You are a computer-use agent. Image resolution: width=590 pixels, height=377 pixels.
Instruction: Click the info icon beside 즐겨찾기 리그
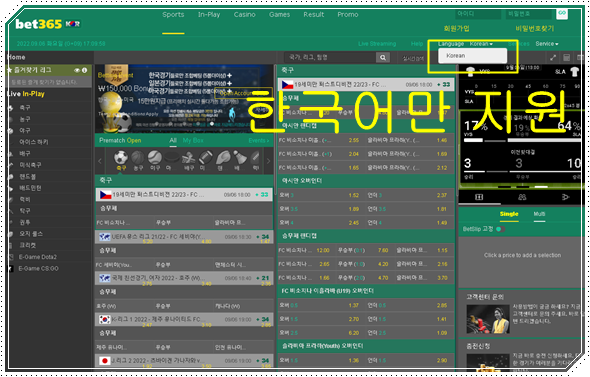[84, 70]
